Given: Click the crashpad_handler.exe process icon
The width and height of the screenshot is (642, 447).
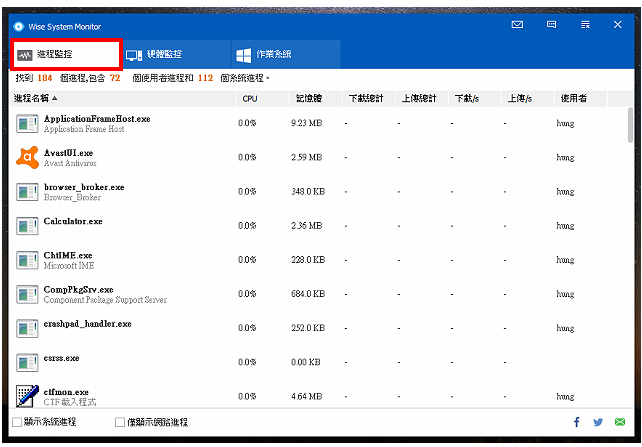Looking at the screenshot, I should [x=27, y=328].
